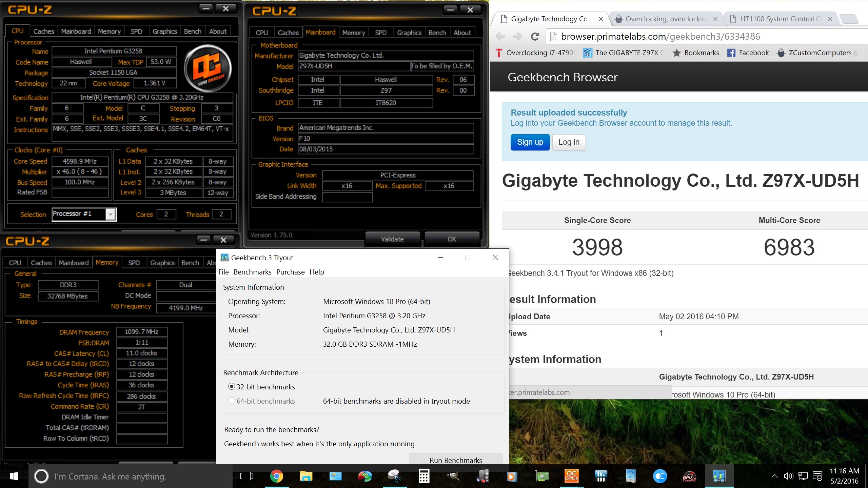The width and height of the screenshot is (868, 488).
Task: Open the Geekbench Benchmarks menu
Action: click(x=253, y=272)
